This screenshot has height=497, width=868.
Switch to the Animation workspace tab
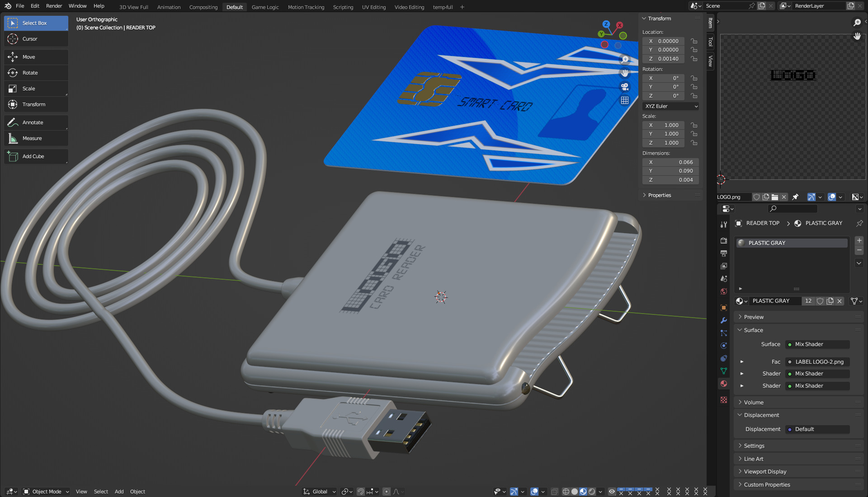[169, 7]
